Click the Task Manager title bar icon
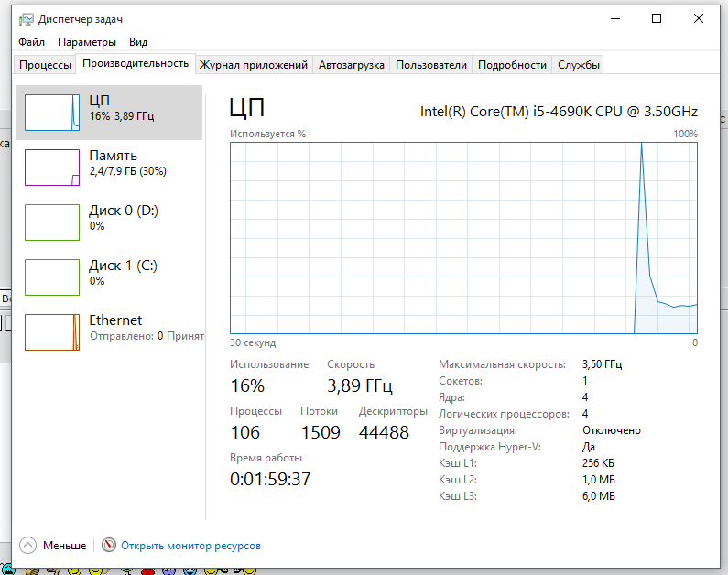This screenshot has width=728, height=575. (x=26, y=19)
